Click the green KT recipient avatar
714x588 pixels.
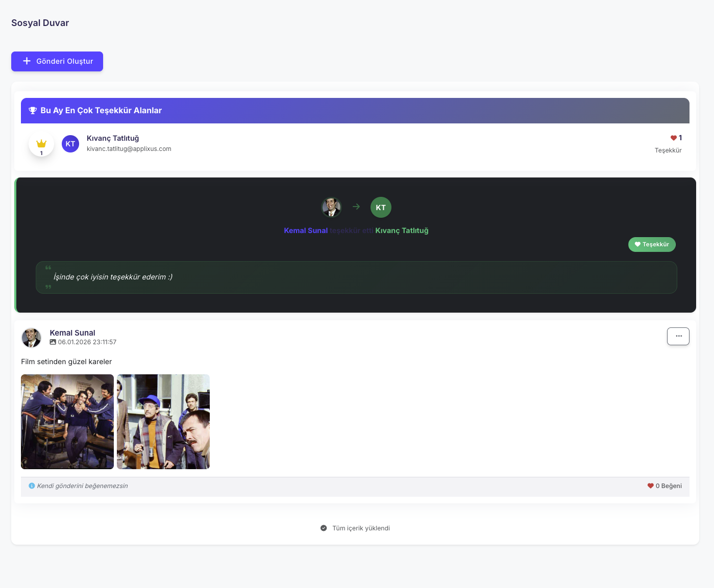click(x=381, y=207)
